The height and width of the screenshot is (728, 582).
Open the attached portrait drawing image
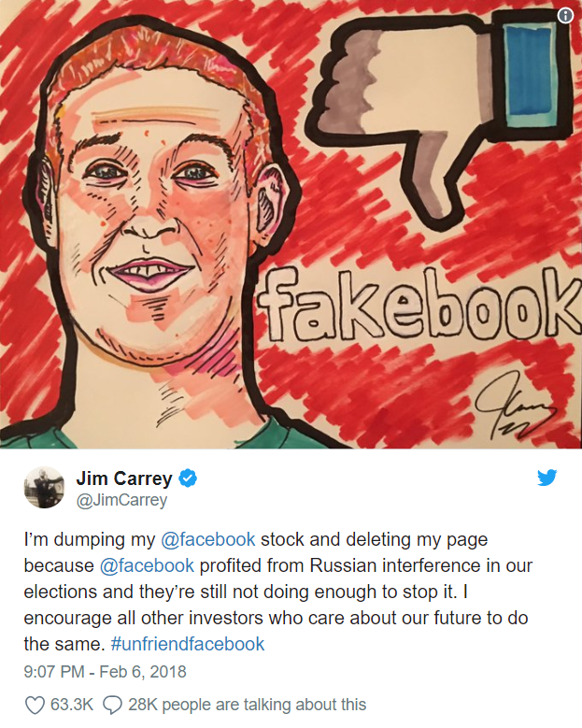click(x=291, y=224)
